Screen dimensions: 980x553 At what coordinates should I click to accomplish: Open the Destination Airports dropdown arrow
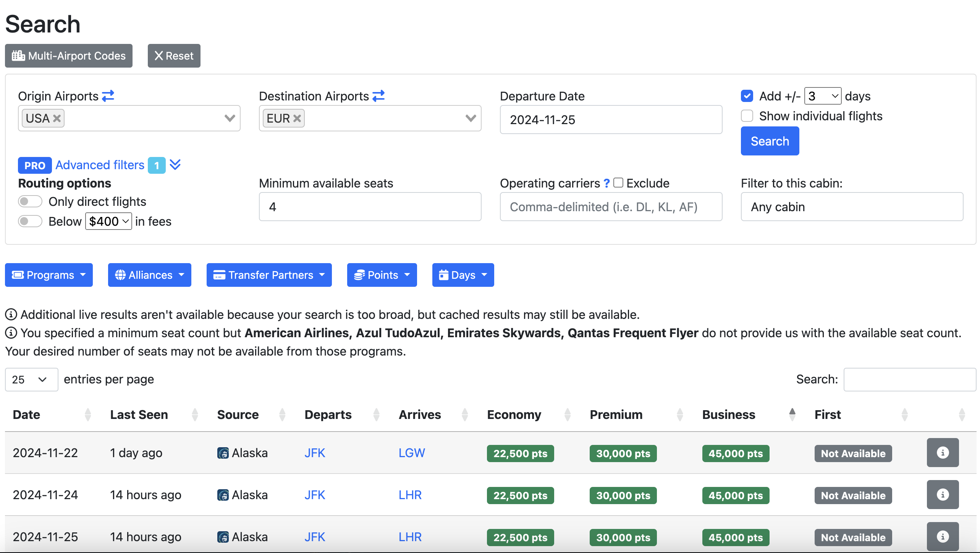click(x=471, y=118)
